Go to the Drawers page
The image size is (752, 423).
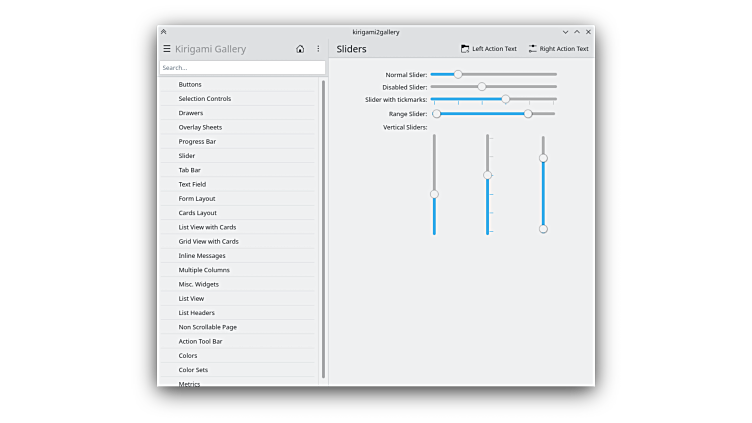[x=191, y=113]
